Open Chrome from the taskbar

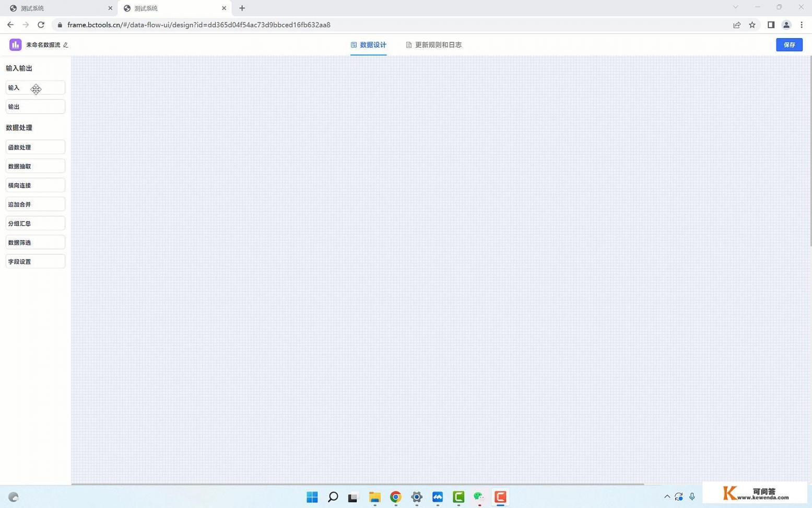pos(395,497)
